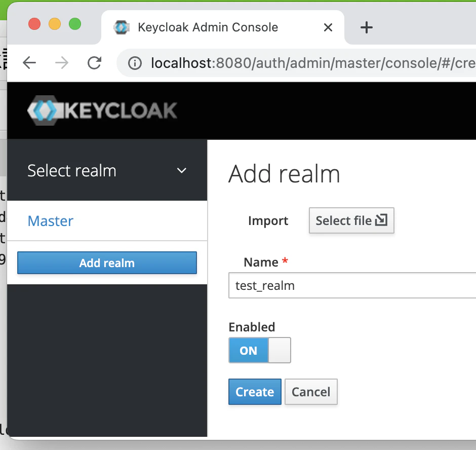Open the site info icon in the address bar

tap(135, 63)
